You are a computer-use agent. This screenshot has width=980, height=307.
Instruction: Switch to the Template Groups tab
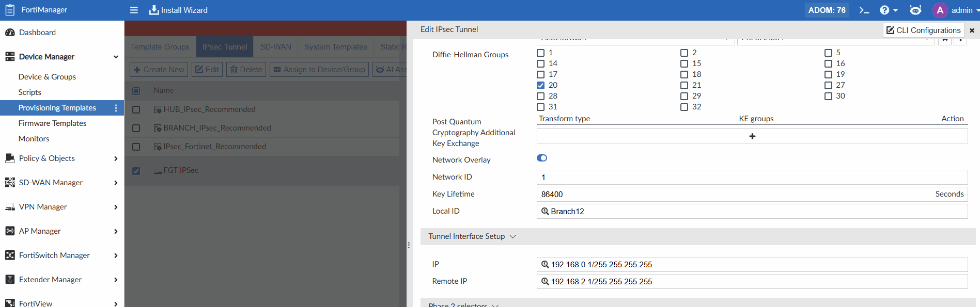tap(160, 46)
